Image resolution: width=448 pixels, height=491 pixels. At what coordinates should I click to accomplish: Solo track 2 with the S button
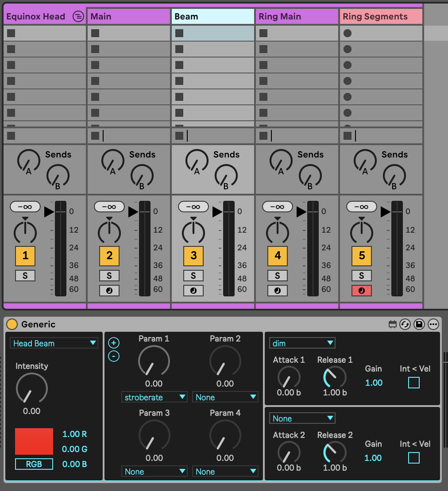(109, 276)
